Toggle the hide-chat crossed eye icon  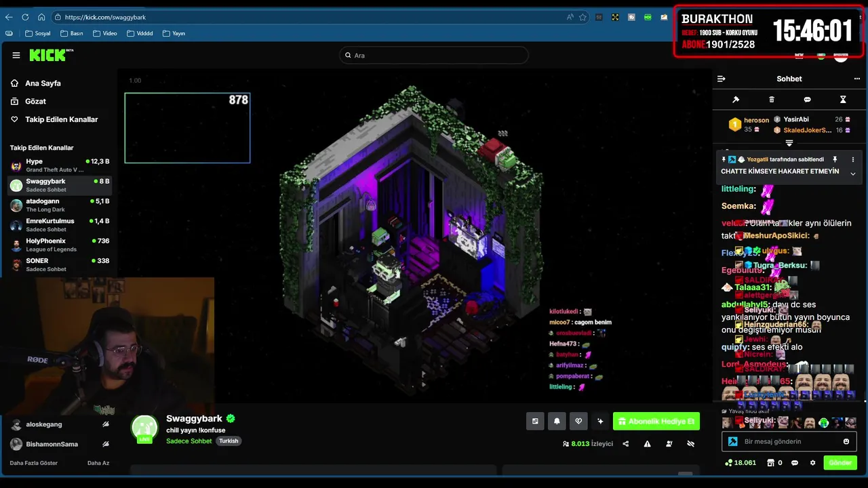pos(691,444)
